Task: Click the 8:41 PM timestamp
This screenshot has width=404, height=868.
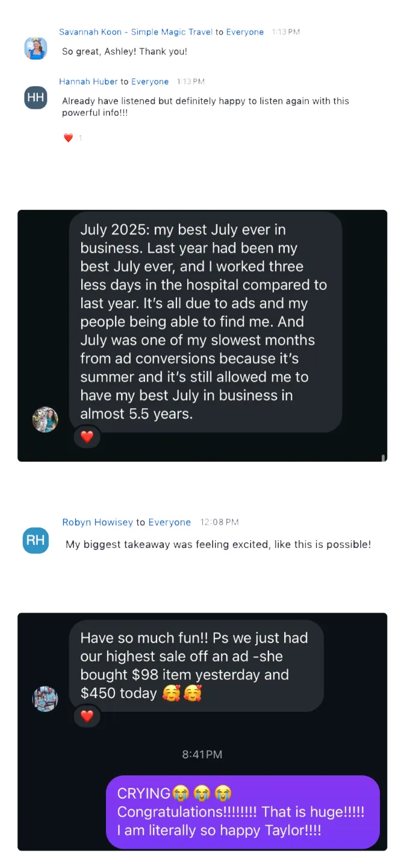Action: point(202,754)
